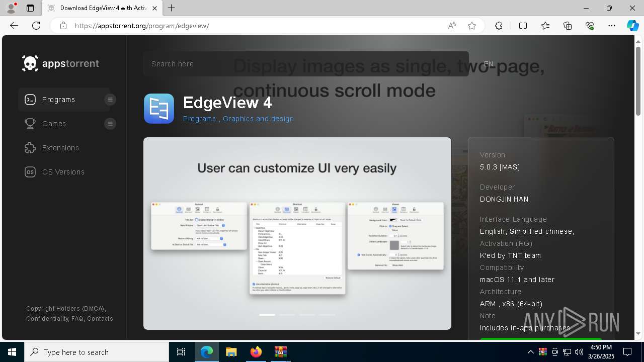
Task: Open Tab actions menu
Action: (x=30, y=8)
